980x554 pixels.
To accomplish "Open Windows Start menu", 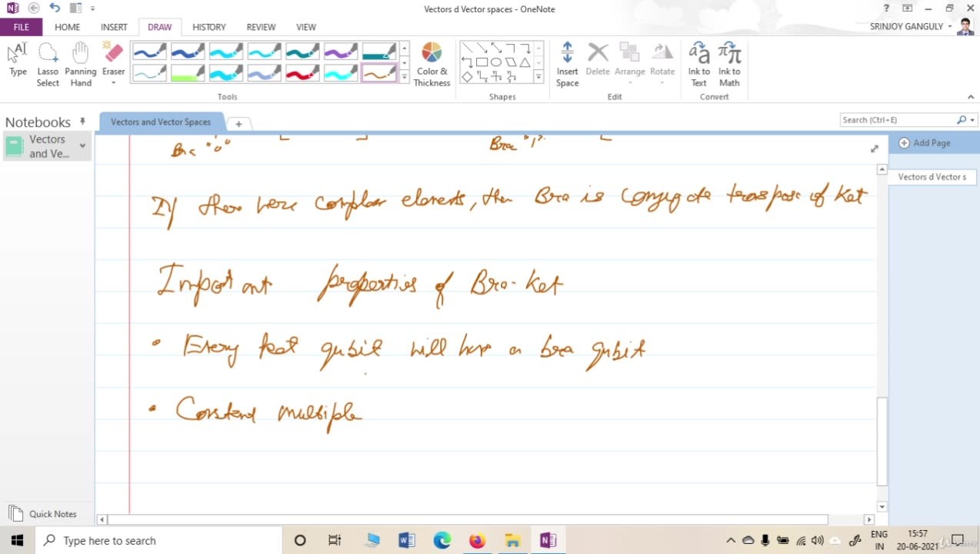I will 17,540.
